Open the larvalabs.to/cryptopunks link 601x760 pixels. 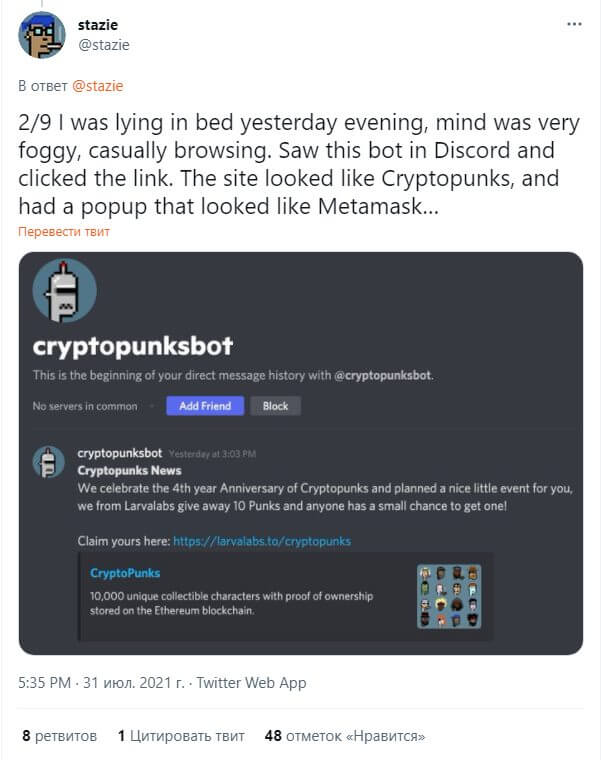coord(262,541)
